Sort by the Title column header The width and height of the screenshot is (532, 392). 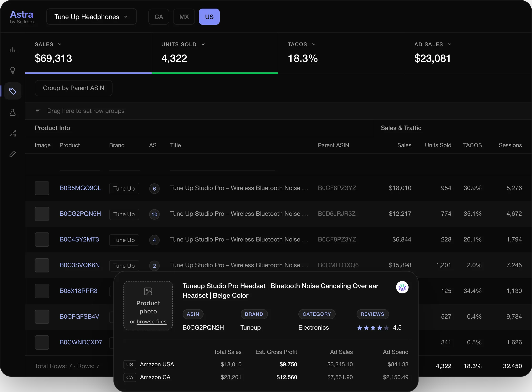175,145
